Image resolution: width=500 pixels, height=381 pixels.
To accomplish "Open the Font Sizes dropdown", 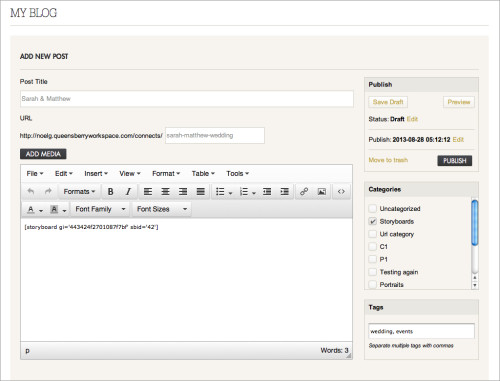I will coord(162,209).
